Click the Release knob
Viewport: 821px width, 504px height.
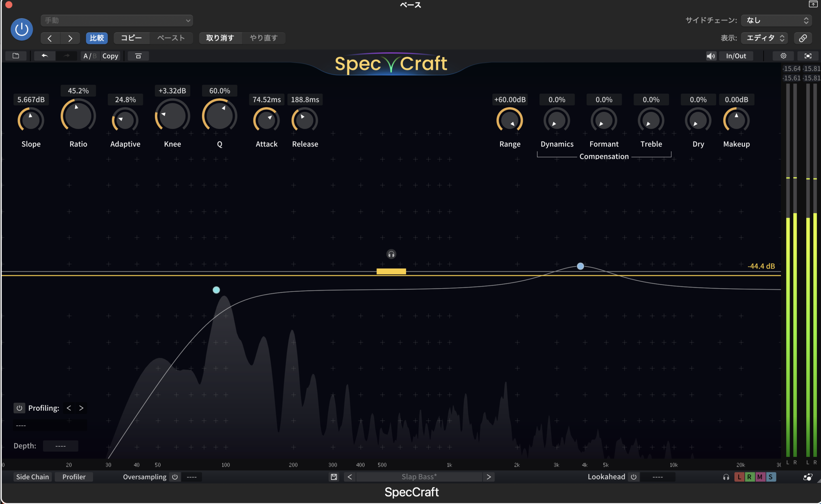[x=305, y=120]
